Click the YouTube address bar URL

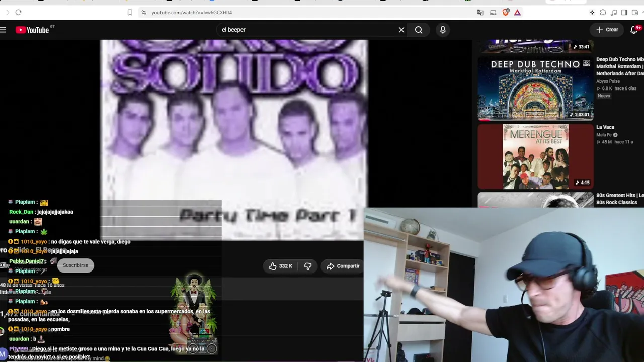pos(192,12)
